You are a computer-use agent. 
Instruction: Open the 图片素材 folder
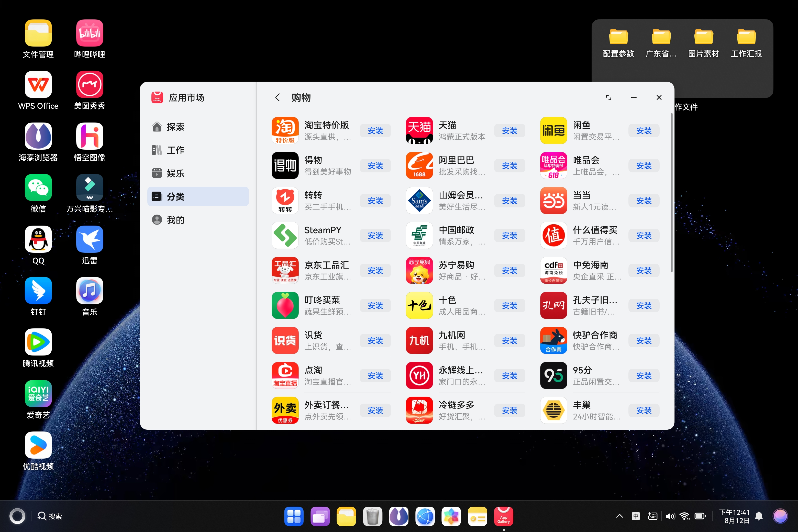click(x=703, y=43)
